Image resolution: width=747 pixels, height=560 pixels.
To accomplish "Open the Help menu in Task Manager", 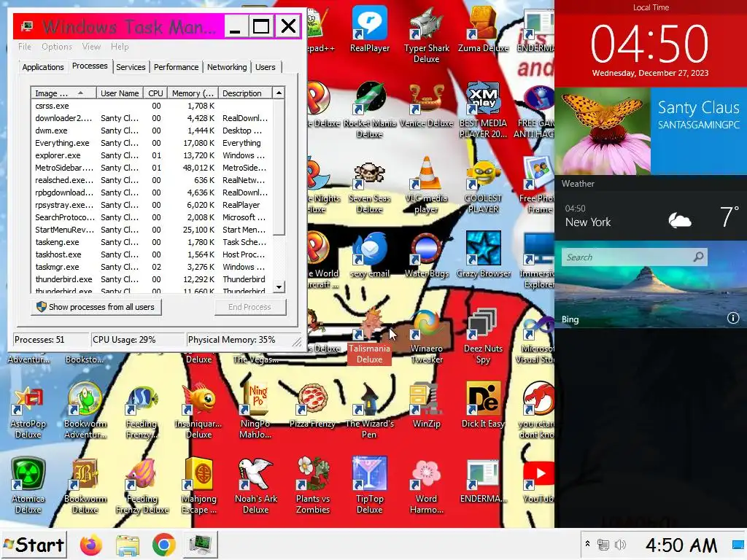I will pyautogui.click(x=120, y=47).
